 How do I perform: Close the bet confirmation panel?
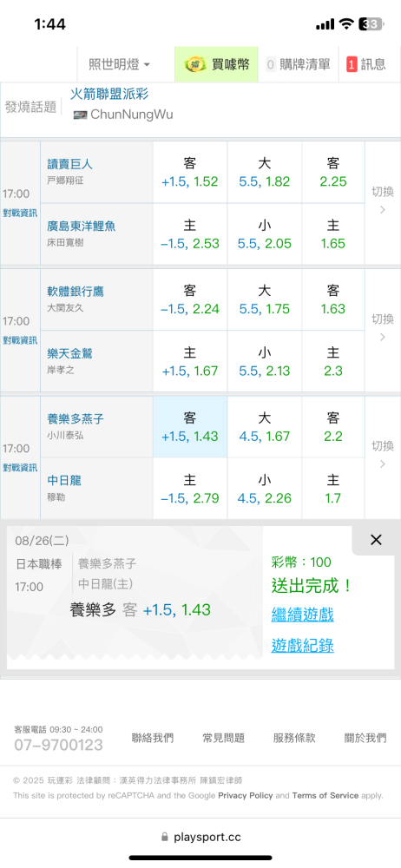pyautogui.click(x=376, y=540)
